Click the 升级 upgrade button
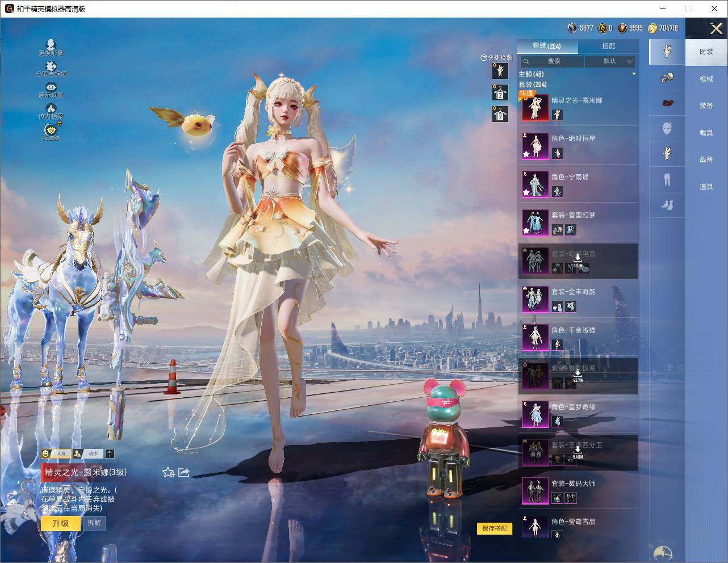 click(x=60, y=523)
